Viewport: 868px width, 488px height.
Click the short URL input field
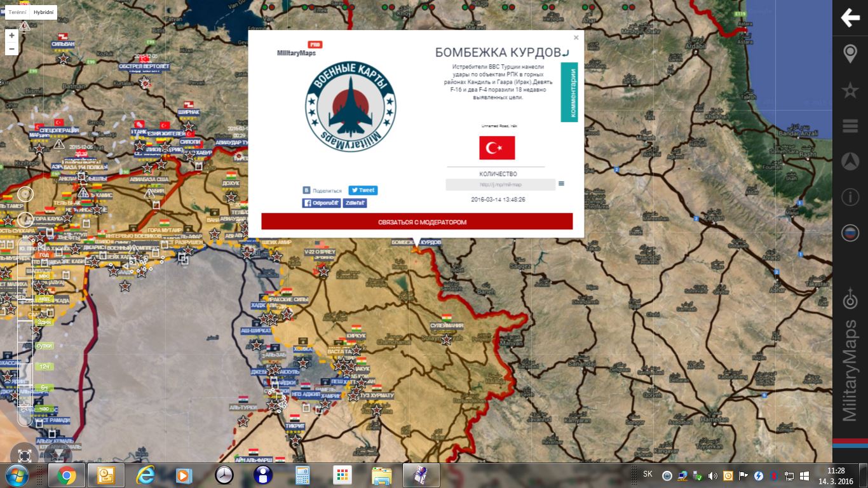[x=501, y=185]
